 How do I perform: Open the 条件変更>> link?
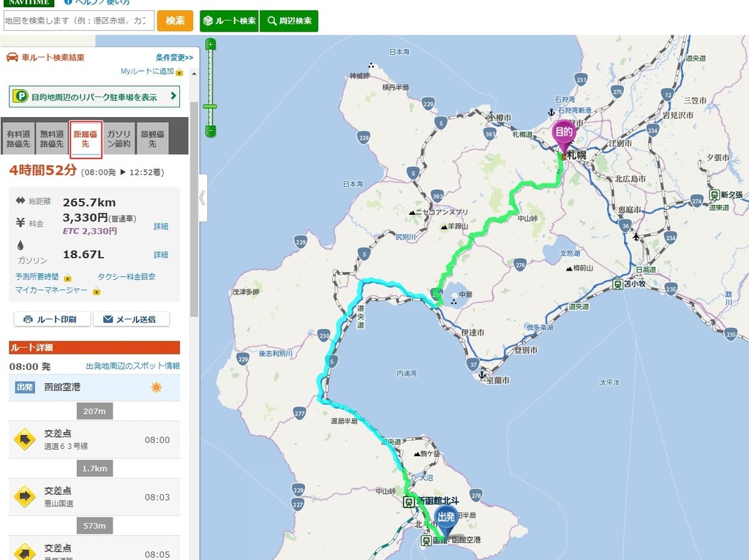(174, 58)
